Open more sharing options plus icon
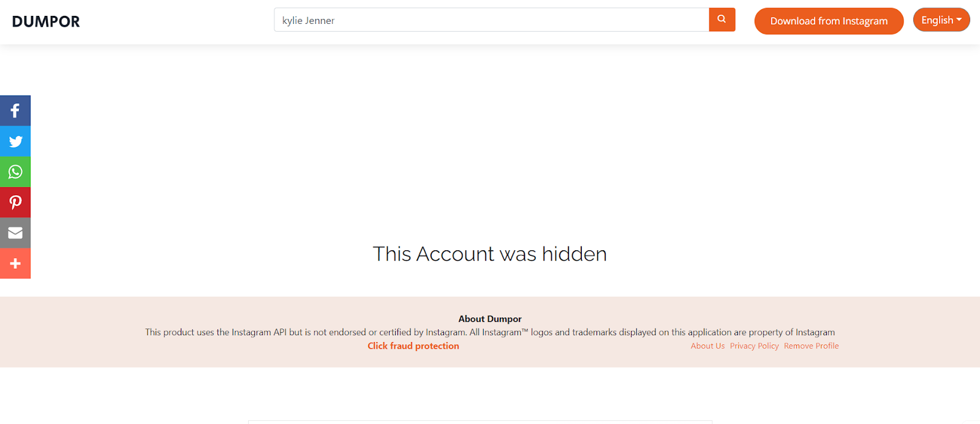Viewport: 980px width, 424px height. pyautogui.click(x=15, y=264)
